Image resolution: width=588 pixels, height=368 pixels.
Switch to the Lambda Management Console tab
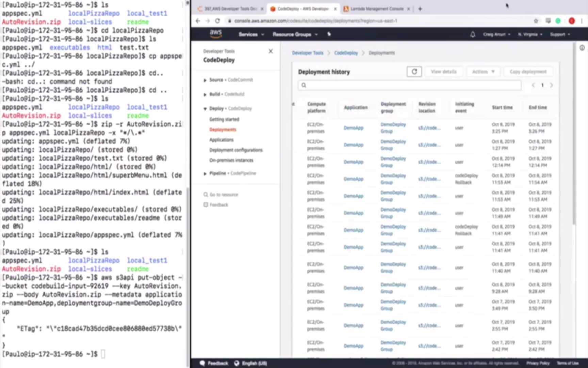coord(376,9)
